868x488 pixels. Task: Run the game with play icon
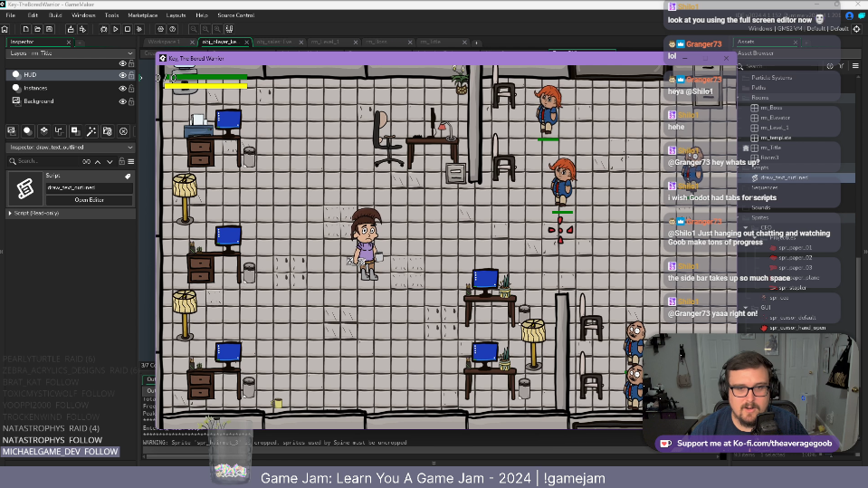(116, 29)
